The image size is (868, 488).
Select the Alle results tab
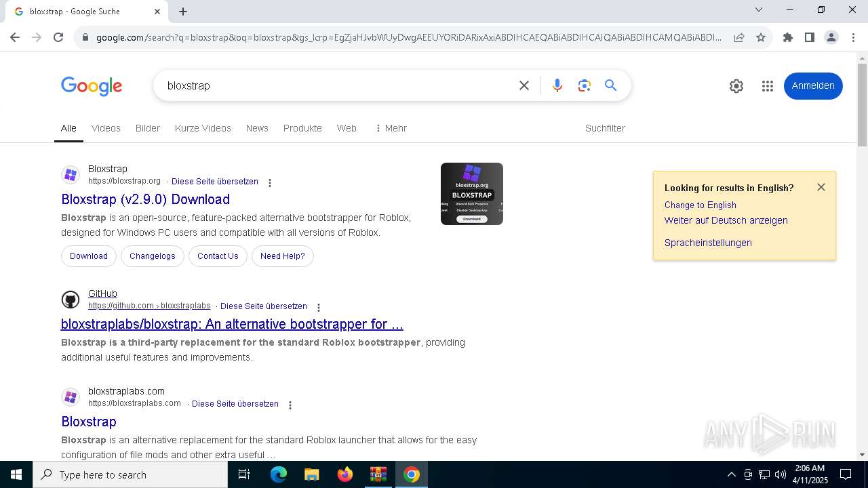tap(68, 128)
